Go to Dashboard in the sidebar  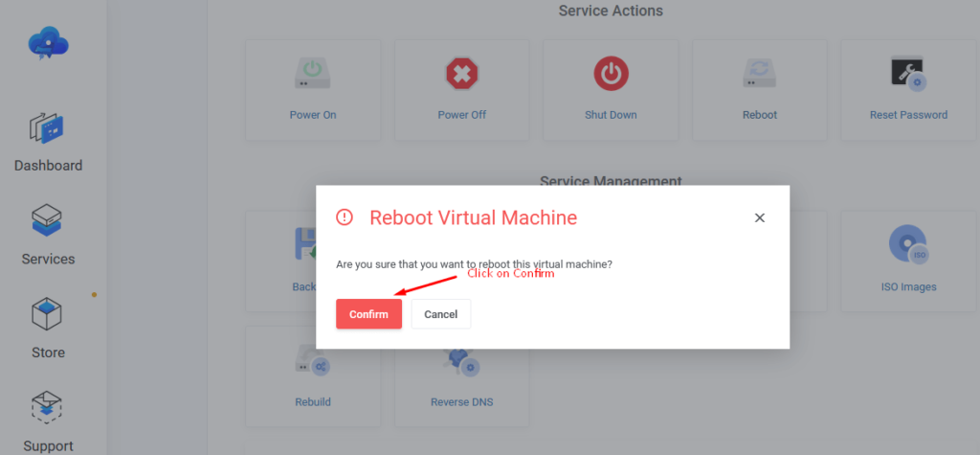pyautogui.click(x=48, y=142)
